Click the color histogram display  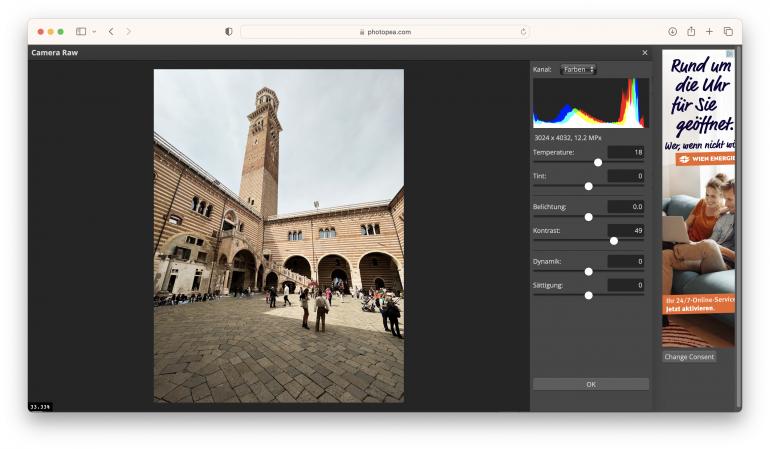[591, 103]
